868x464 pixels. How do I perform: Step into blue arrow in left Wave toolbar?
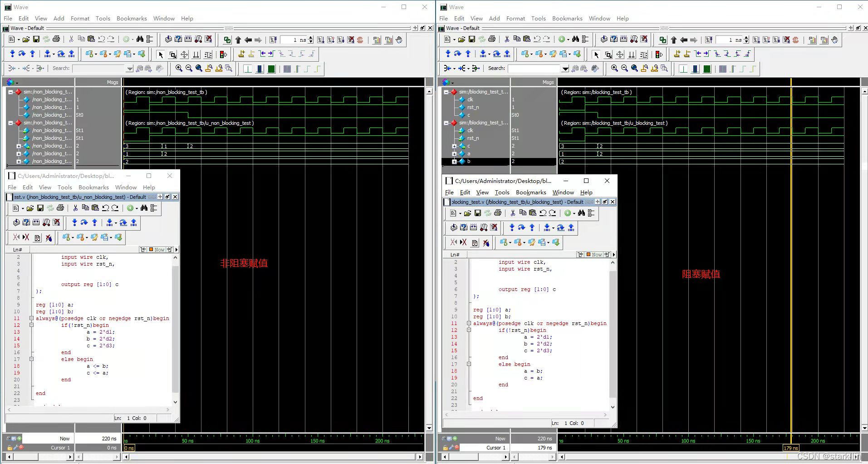pyautogui.click(x=12, y=54)
